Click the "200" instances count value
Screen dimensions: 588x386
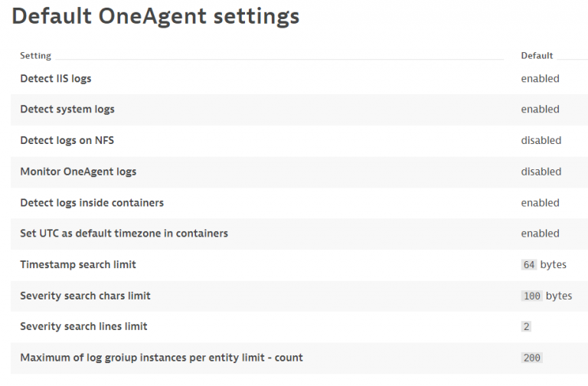pyautogui.click(x=531, y=358)
